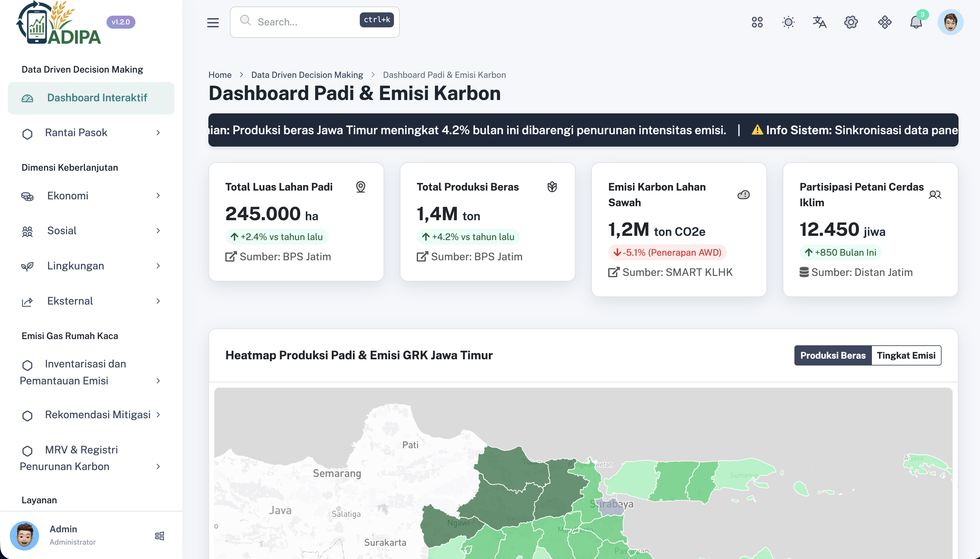Image resolution: width=980 pixels, height=559 pixels.
Task: Expand the Ekonomi submenu chevron
Action: [x=158, y=195]
